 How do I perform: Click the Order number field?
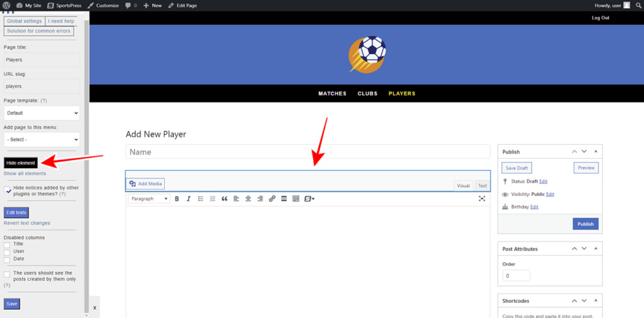click(516, 276)
